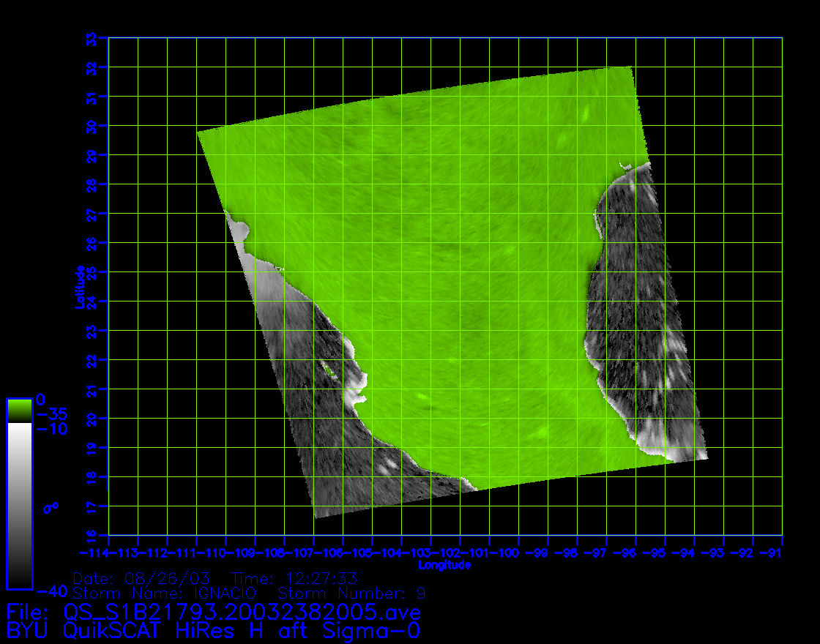820x644 pixels.
Task: Click the '-40' color bar bottom label
Action: pyautogui.click(x=51, y=590)
